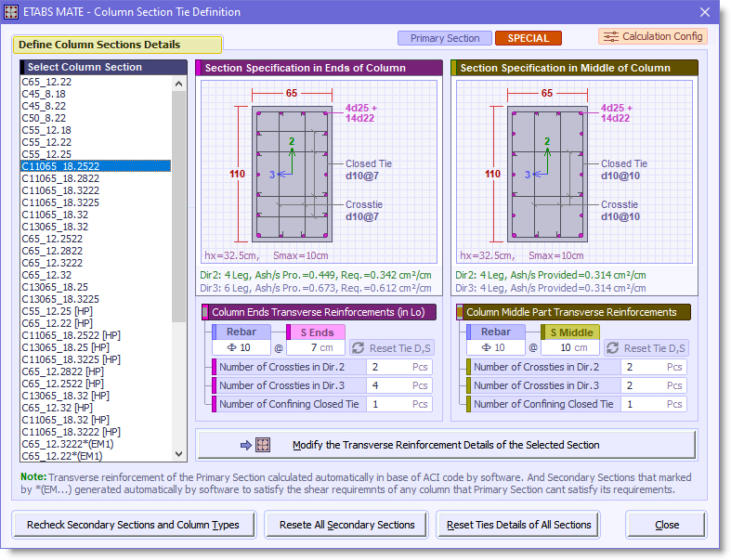731x560 pixels.
Task: Toggle the Primary Section button
Action: [445, 38]
